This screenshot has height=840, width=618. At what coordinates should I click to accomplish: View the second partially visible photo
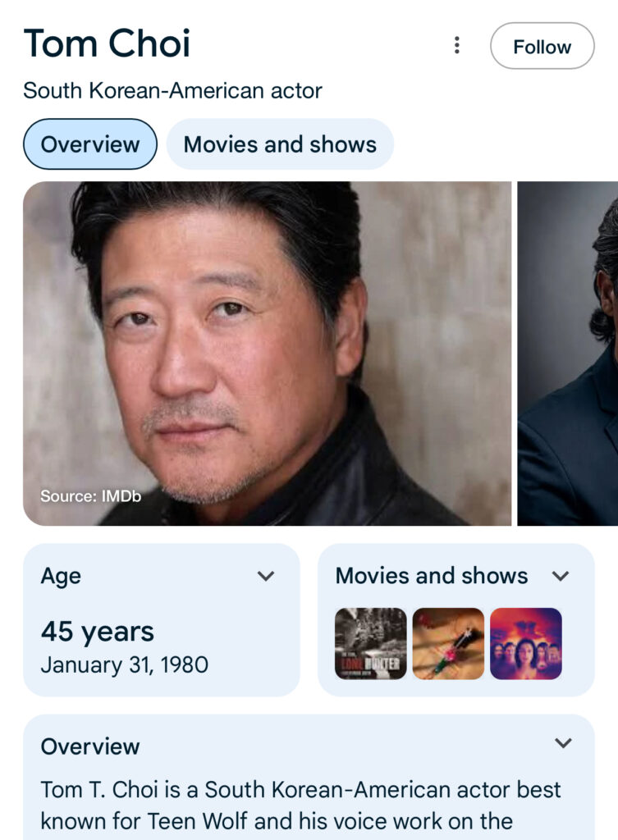pos(568,353)
